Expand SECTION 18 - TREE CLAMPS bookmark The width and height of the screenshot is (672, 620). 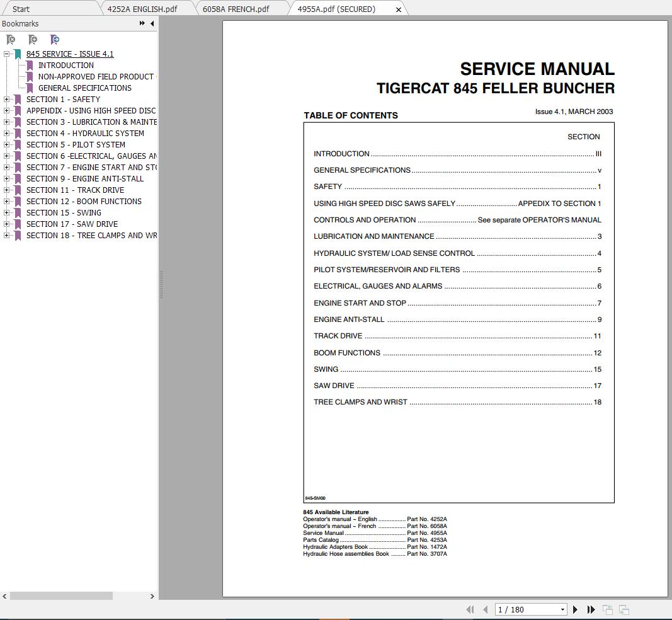6,236
